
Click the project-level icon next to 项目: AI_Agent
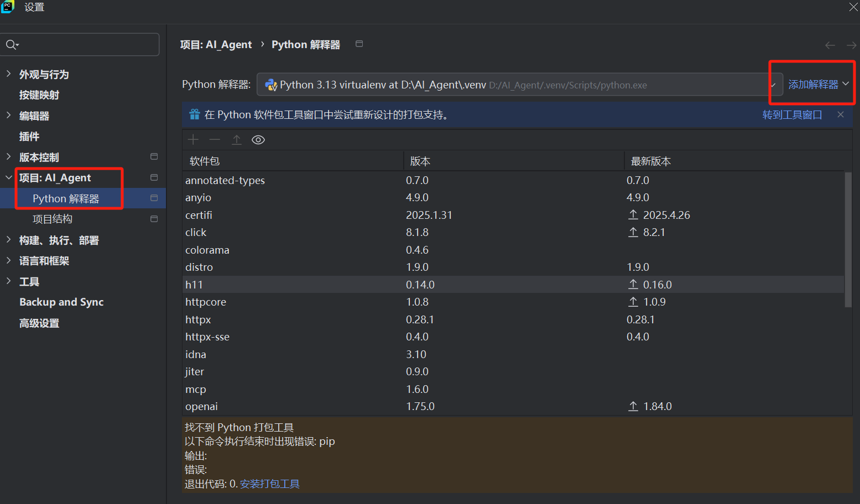tap(154, 177)
